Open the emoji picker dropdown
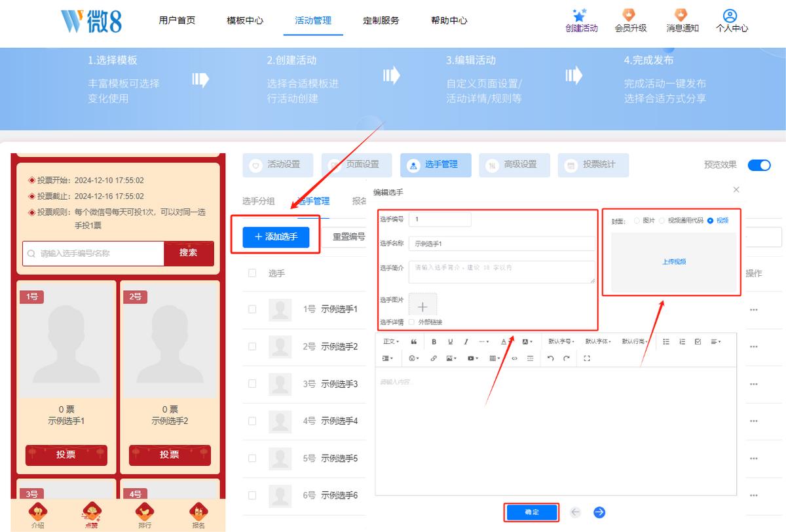 413,358
